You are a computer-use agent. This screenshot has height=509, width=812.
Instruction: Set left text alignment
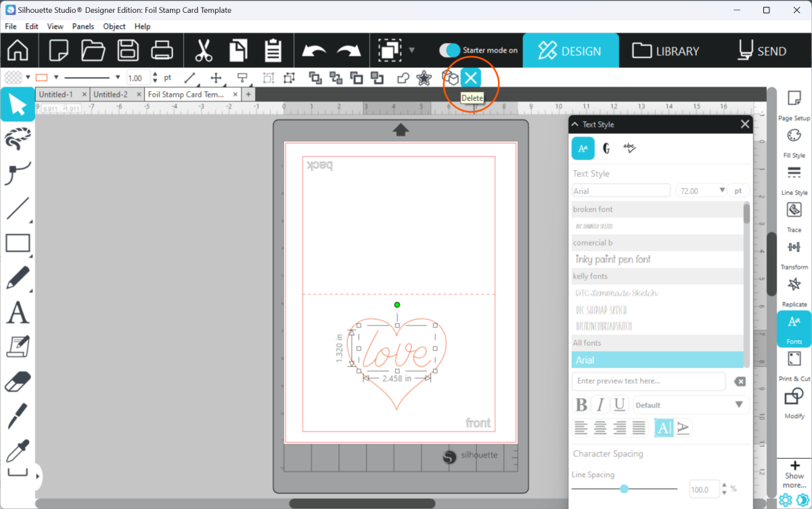pyautogui.click(x=581, y=428)
